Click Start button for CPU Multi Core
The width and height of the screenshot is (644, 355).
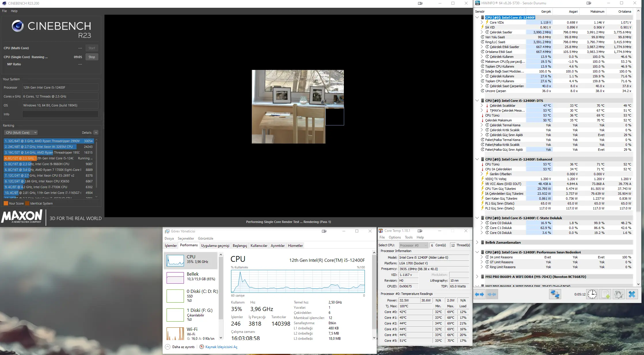(92, 48)
